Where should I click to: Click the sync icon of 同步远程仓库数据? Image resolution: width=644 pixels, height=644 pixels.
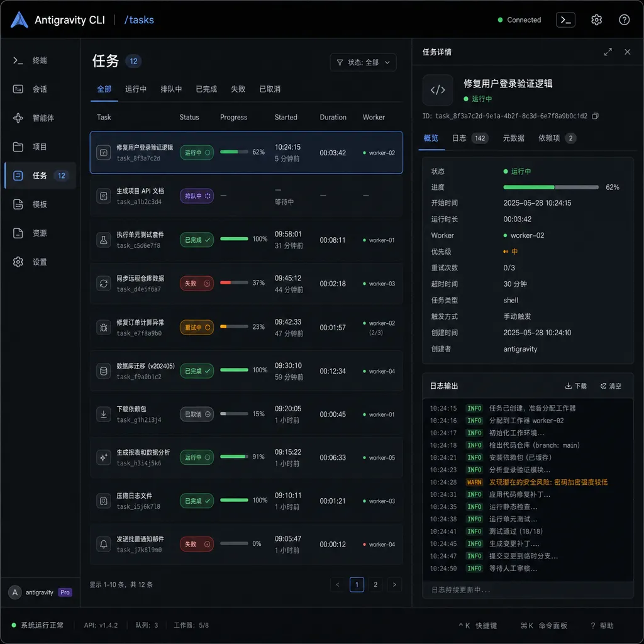104,284
